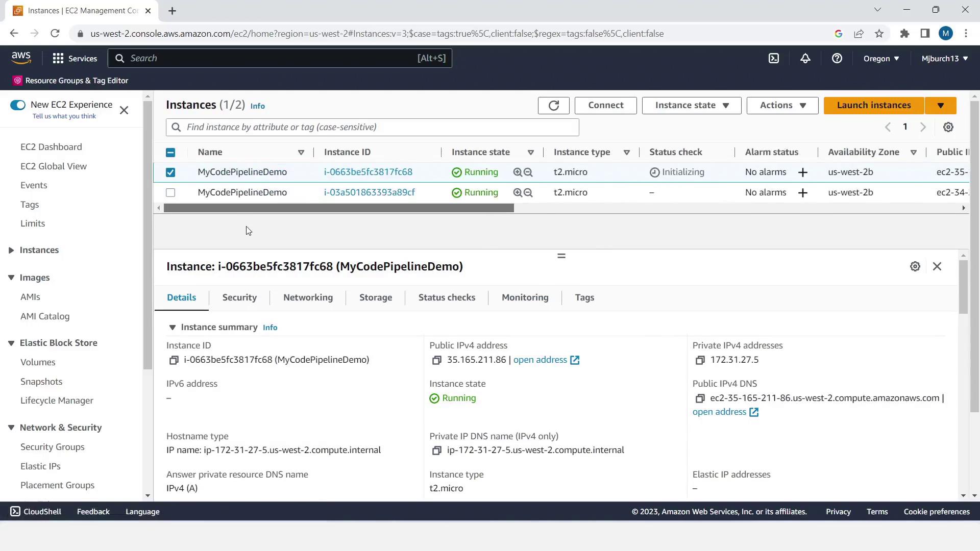Switch to the Status checks tab
Image resolution: width=980 pixels, height=551 pixels.
(x=446, y=297)
